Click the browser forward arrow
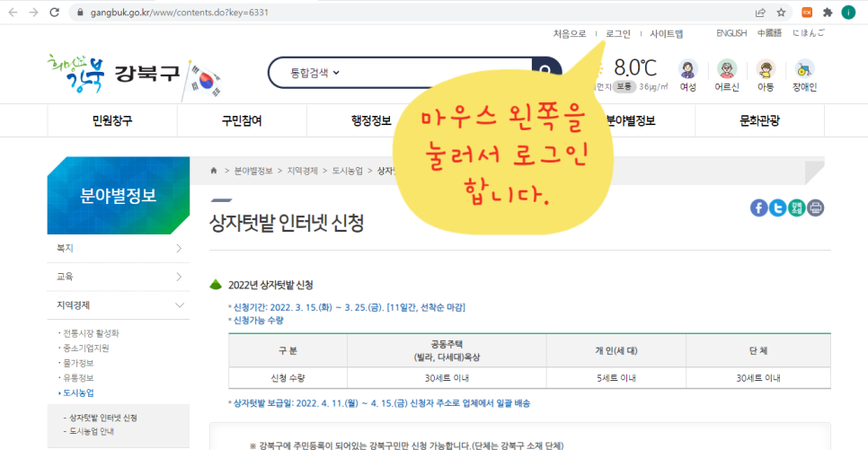Image resolution: width=868 pixels, height=450 pixels. (34, 13)
